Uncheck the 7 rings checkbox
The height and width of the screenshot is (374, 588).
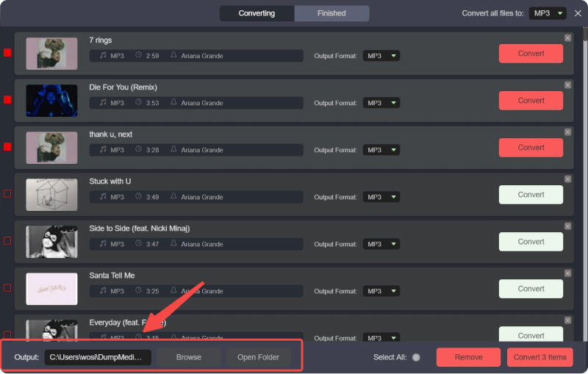[x=7, y=53]
